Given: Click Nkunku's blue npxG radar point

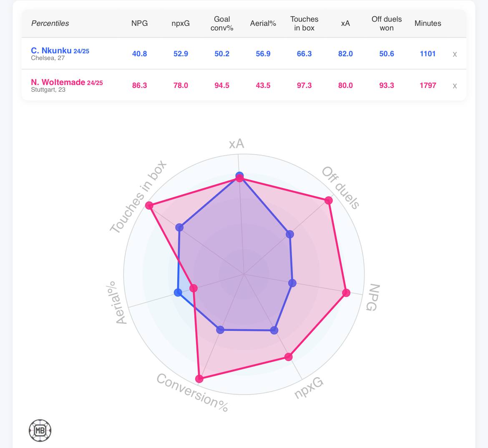Looking at the screenshot, I should [274, 330].
